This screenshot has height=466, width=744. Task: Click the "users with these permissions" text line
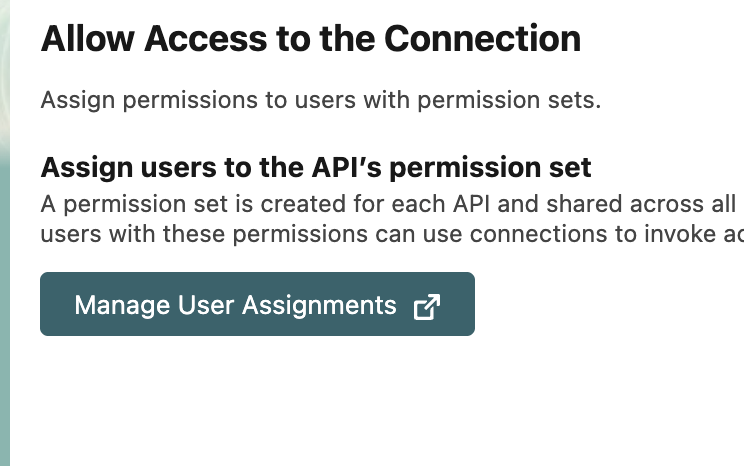click(x=390, y=233)
